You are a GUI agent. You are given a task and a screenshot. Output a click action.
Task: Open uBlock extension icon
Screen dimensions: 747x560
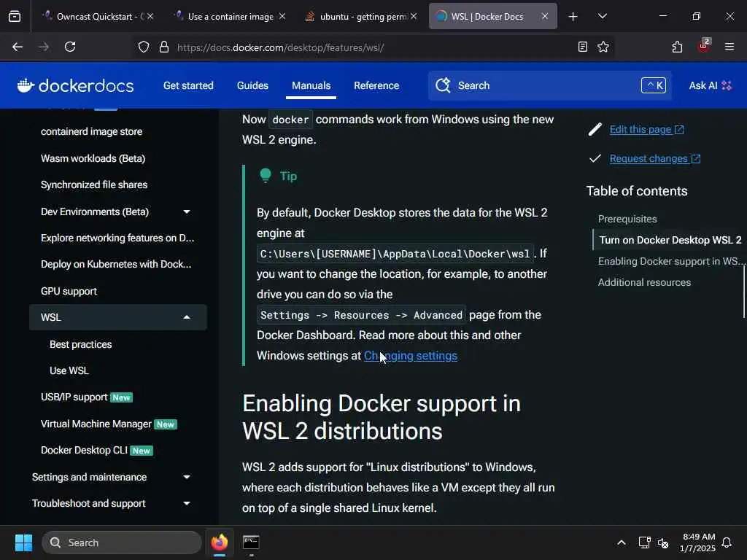tap(704, 46)
